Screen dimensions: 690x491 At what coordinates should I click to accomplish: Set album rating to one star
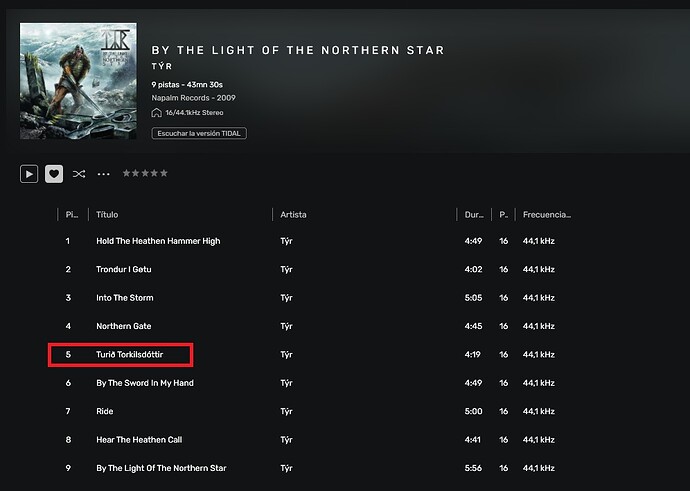click(127, 173)
